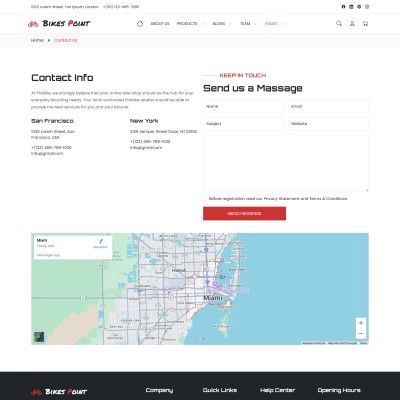The height and width of the screenshot is (400, 400).
Task: Expand the Team menu dropdown
Action: (248, 24)
